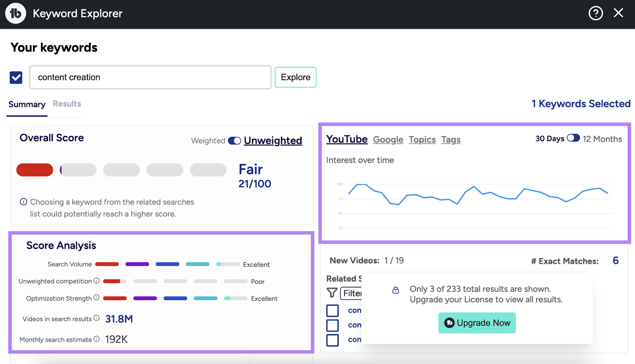This screenshot has width=635, height=364.
Task: Click info icon next to Optimization Strength
Action: (96, 298)
